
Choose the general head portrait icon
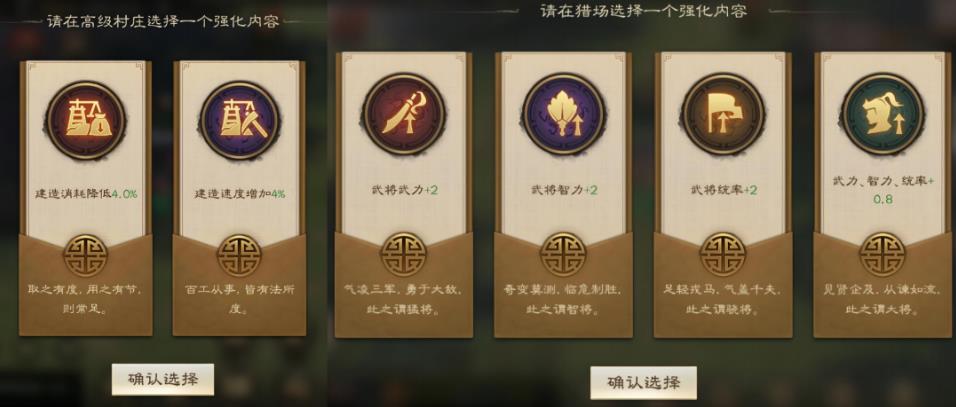pos(882,114)
